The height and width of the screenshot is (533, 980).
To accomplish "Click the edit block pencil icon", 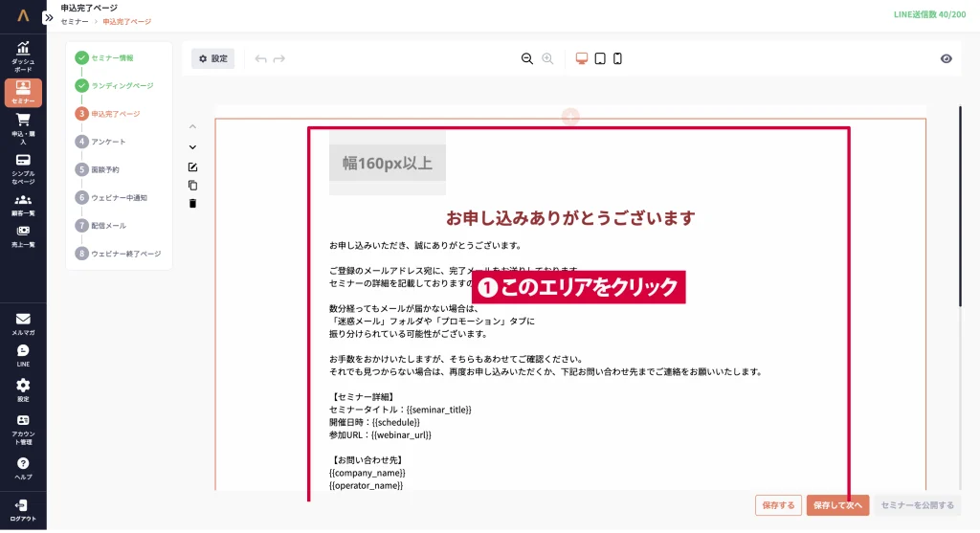I will pos(192,167).
